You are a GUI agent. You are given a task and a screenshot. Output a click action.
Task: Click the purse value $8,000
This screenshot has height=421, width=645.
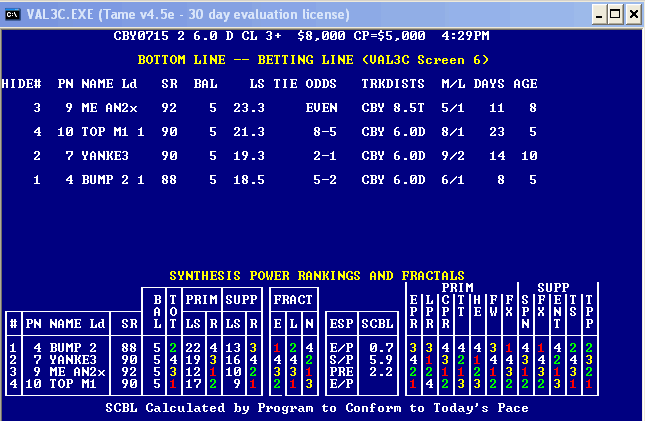(x=321, y=36)
